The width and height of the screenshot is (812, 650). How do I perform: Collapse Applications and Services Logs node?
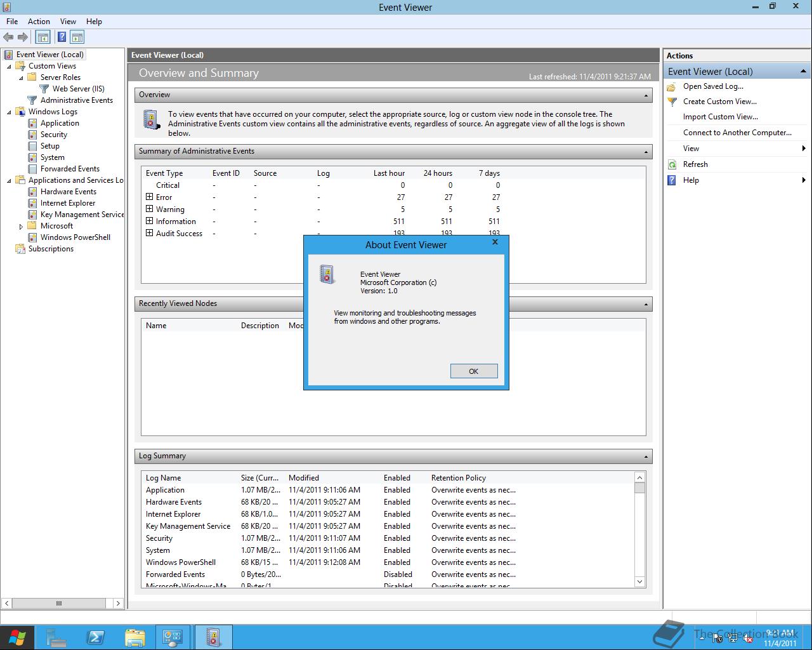[x=9, y=180]
